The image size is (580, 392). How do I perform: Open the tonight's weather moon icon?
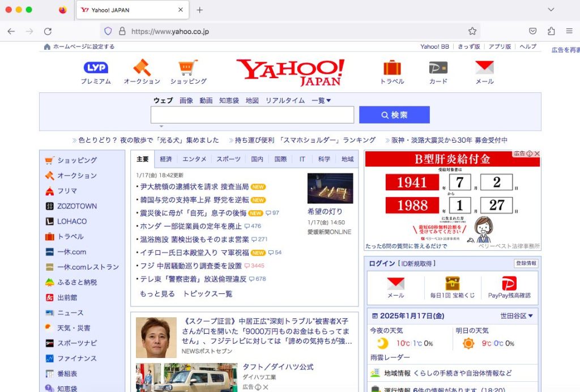[x=382, y=343]
